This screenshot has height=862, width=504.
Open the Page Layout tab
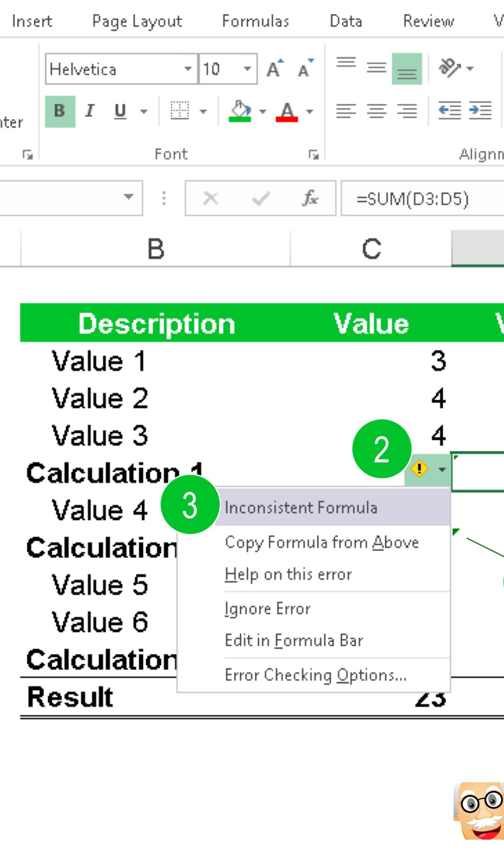pos(137,21)
